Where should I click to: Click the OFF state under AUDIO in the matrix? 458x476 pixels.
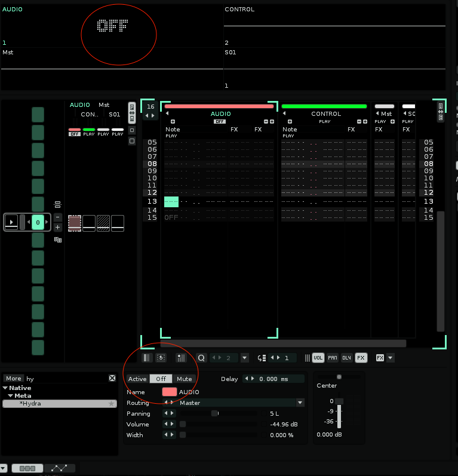(75, 134)
